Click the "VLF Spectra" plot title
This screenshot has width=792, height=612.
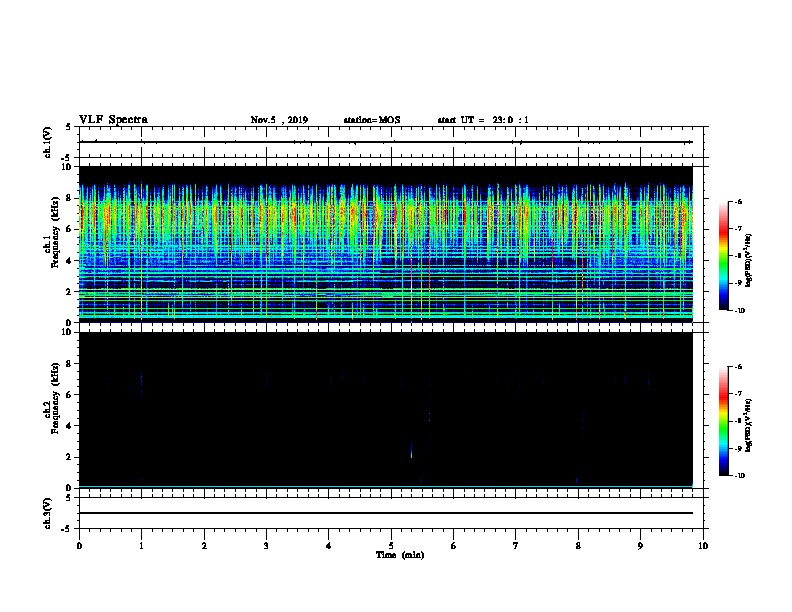[113, 120]
